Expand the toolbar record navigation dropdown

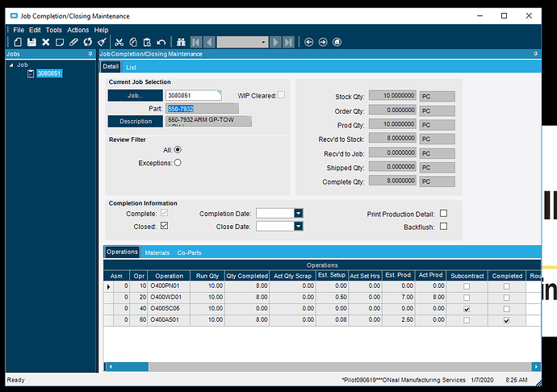262,42
